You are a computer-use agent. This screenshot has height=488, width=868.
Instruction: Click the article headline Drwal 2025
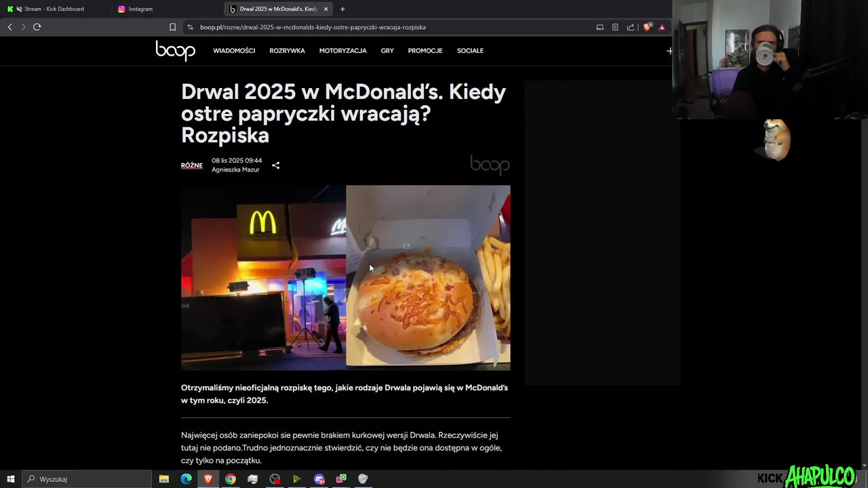pyautogui.click(x=343, y=114)
